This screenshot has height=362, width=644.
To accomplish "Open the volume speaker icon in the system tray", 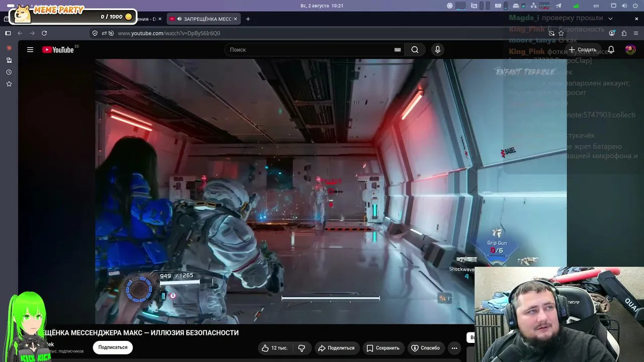I will tap(624, 6).
